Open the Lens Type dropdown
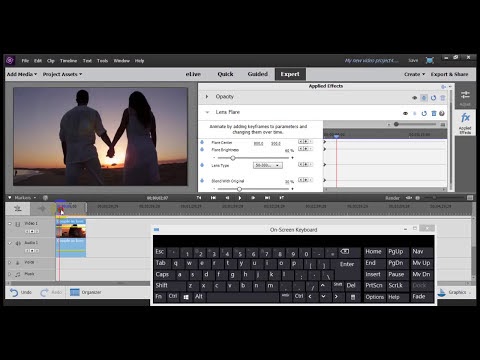This screenshot has height=360, width=480. click(x=268, y=165)
